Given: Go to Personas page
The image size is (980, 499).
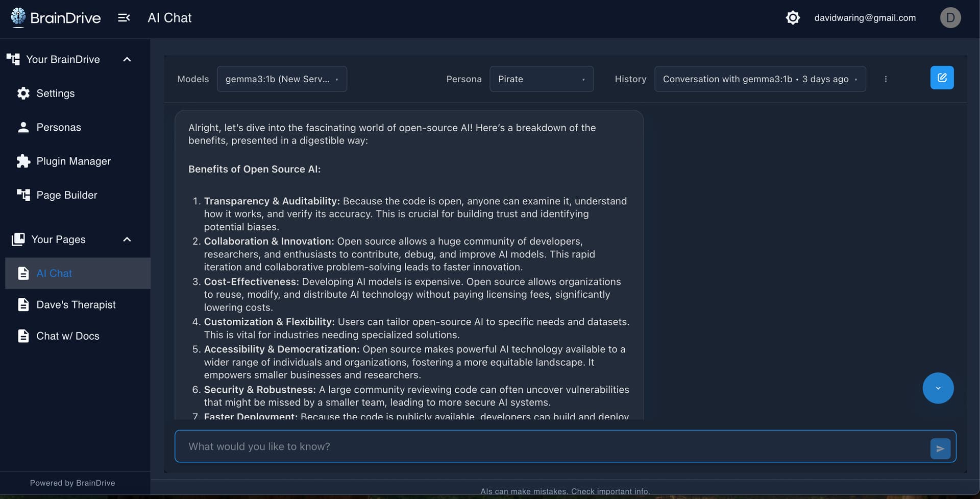Looking at the screenshot, I should (x=58, y=127).
